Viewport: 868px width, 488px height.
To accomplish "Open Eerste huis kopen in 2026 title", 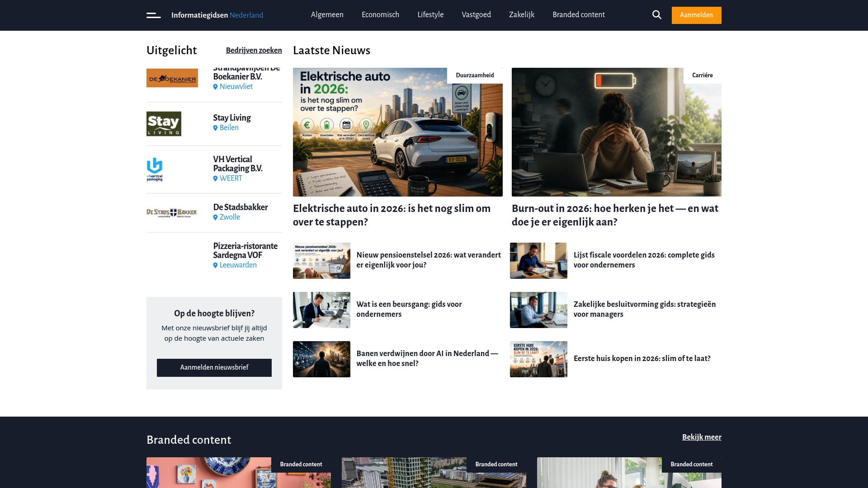I will [642, 359].
